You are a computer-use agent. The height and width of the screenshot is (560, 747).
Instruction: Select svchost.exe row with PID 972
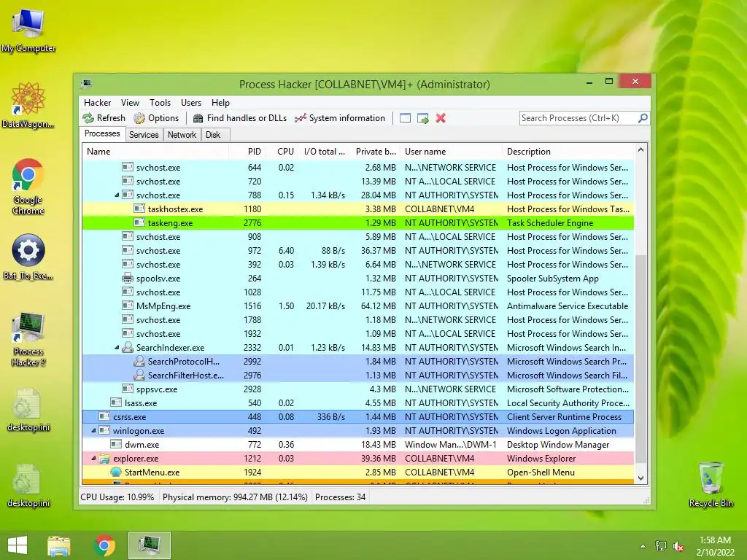[x=357, y=251]
